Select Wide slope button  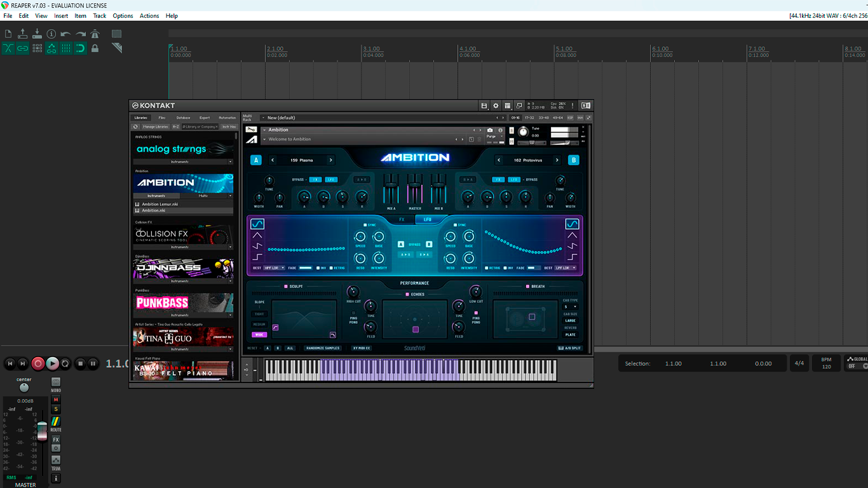click(259, 334)
